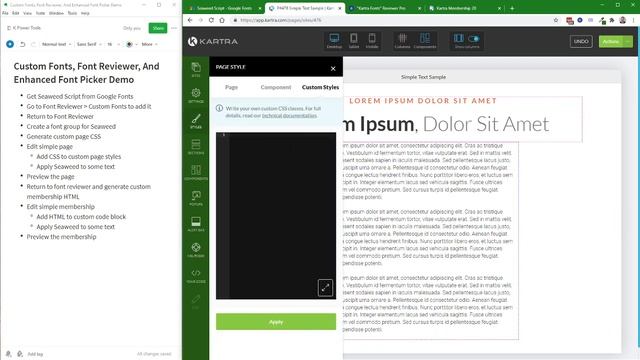Screen dimensions: 640x360
Task: Click the UNDO button in Kartra
Action: 581,41
